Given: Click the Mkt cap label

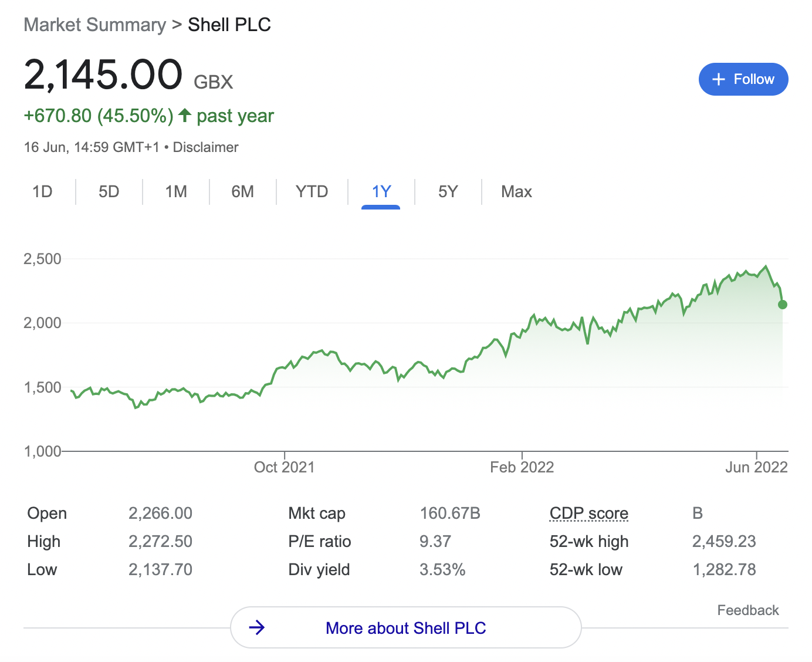Looking at the screenshot, I should click(x=317, y=514).
